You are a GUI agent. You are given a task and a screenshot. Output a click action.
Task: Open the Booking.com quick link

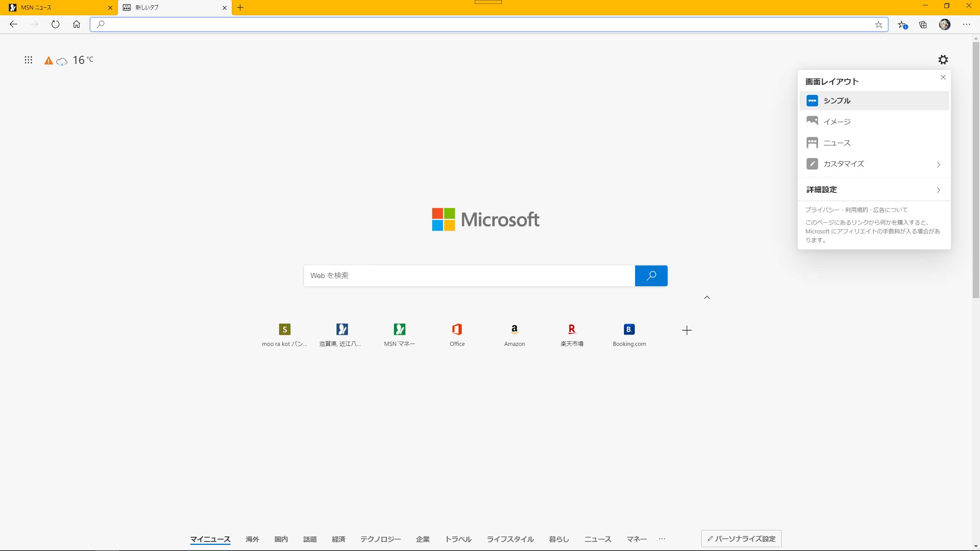pos(629,335)
